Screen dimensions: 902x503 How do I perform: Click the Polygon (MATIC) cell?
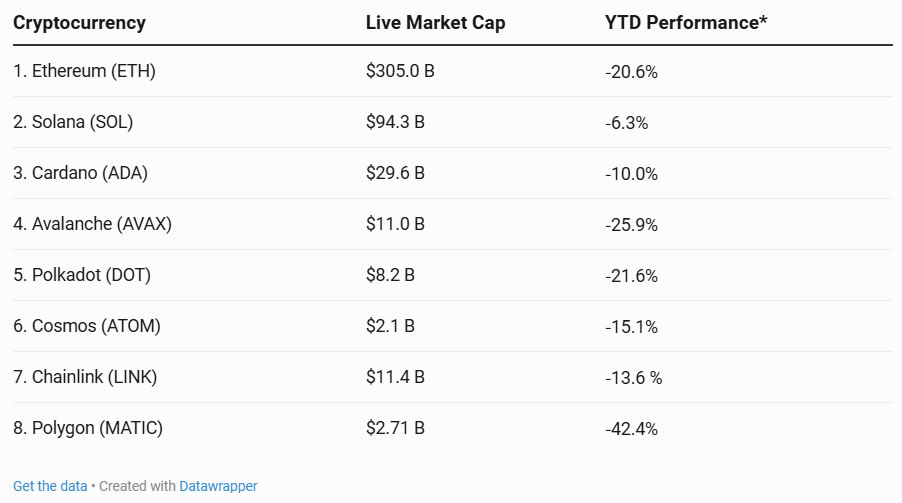point(88,428)
